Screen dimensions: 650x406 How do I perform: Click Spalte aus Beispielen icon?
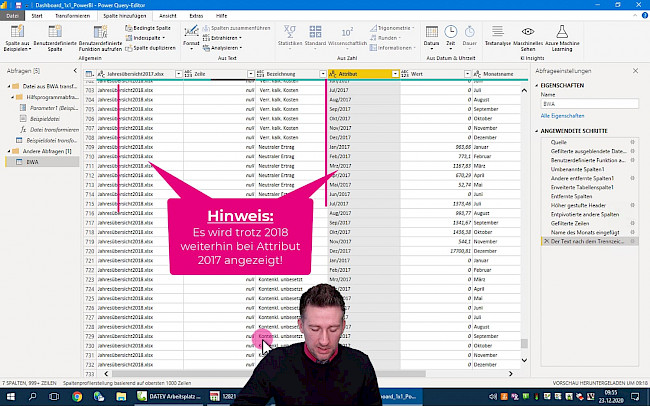click(16, 34)
